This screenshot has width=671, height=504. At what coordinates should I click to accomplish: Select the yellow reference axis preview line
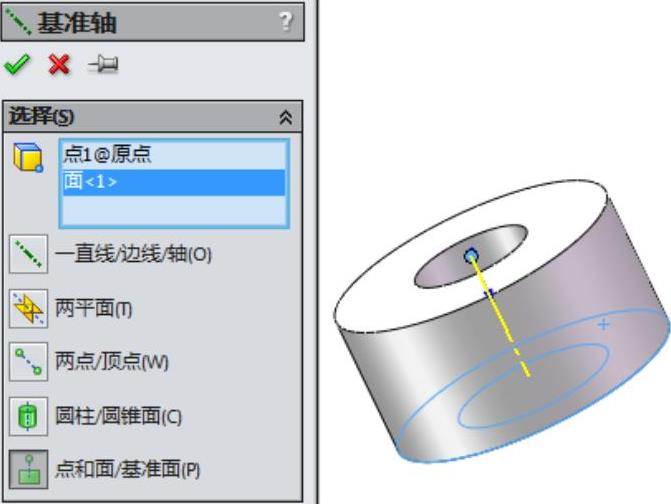(500, 315)
